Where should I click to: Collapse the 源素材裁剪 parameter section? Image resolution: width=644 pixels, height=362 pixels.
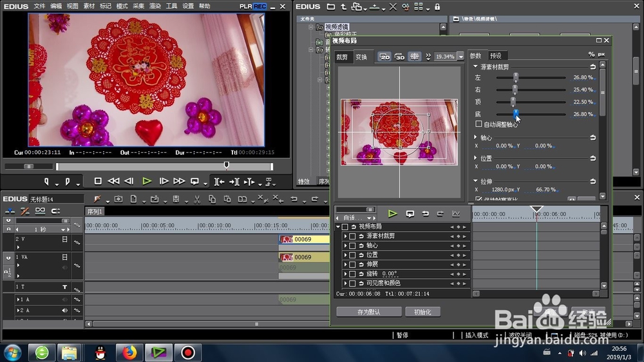coord(475,66)
